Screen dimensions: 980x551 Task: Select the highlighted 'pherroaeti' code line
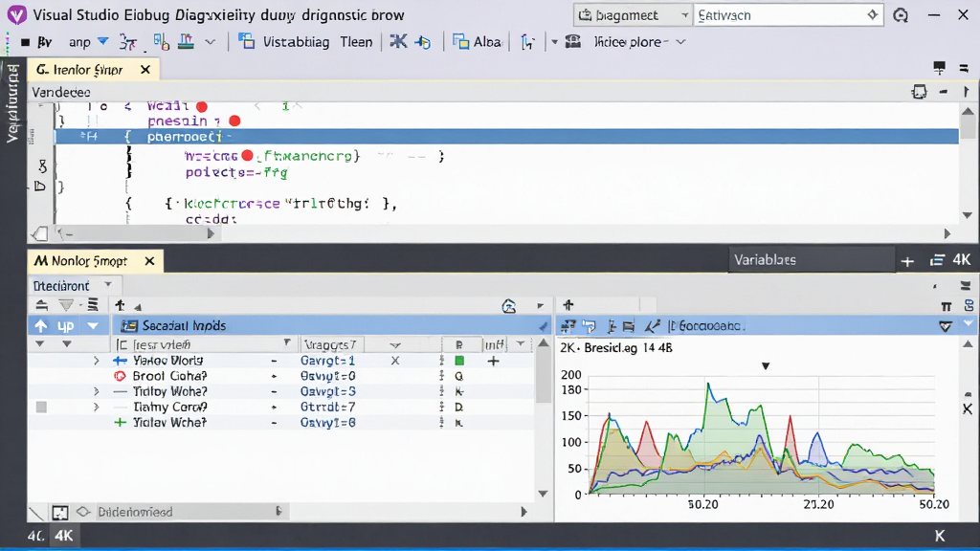[506, 136]
